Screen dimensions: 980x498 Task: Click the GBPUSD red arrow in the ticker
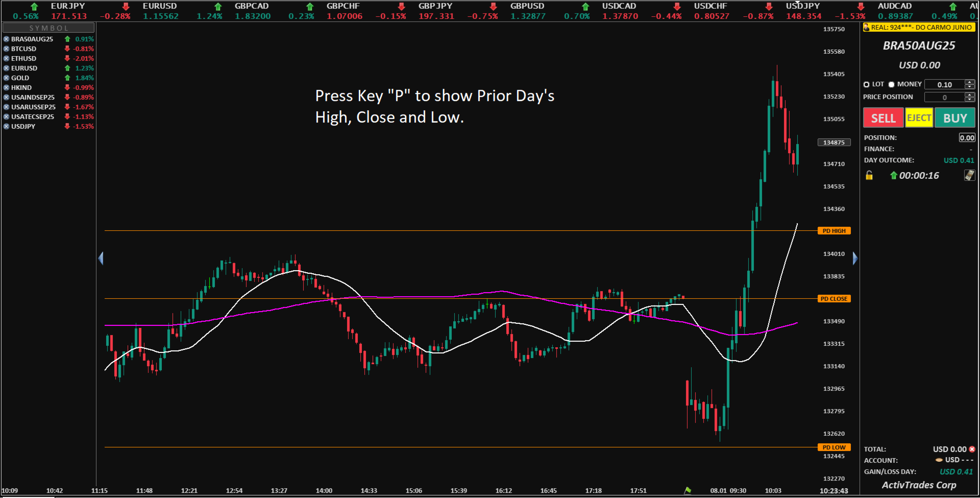[494, 7]
